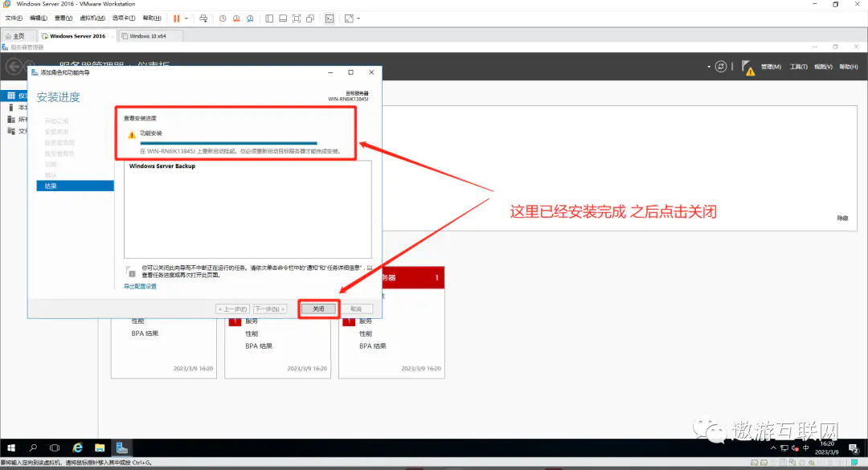Switch to Unity mode toolbar icon
This screenshot has width=868, height=470.
pyautogui.click(x=310, y=18)
